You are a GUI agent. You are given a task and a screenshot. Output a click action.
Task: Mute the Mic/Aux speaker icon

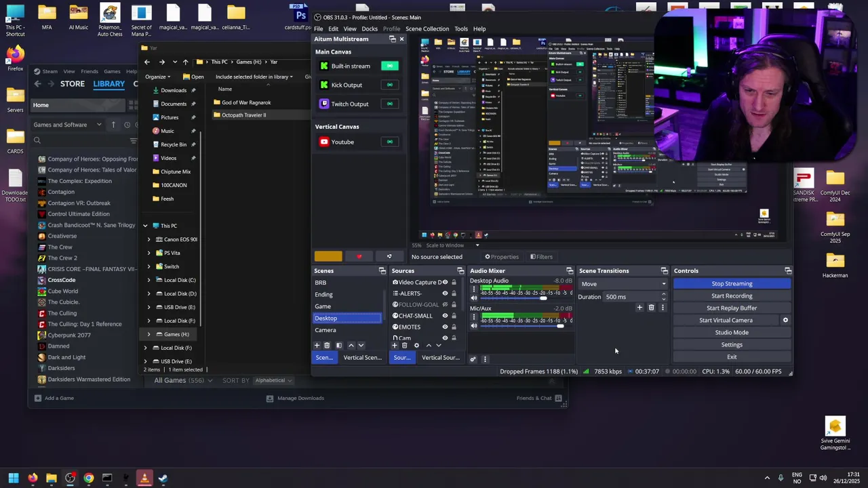coord(474,326)
